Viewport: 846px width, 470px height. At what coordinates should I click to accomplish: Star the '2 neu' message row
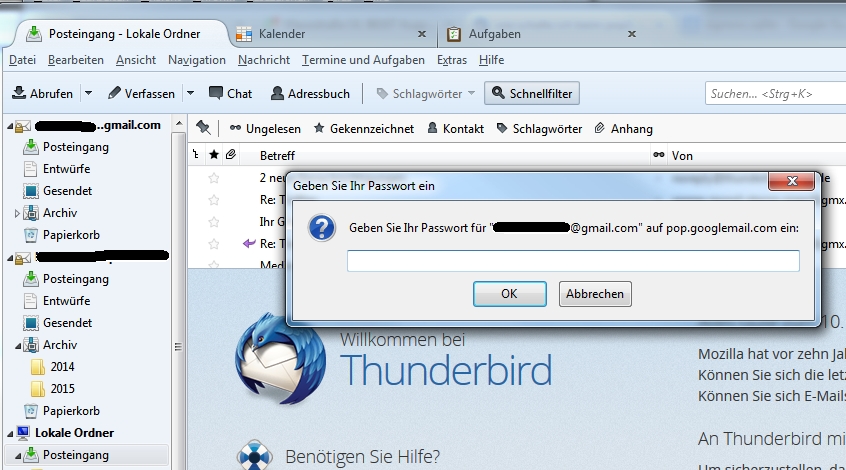[x=214, y=178]
